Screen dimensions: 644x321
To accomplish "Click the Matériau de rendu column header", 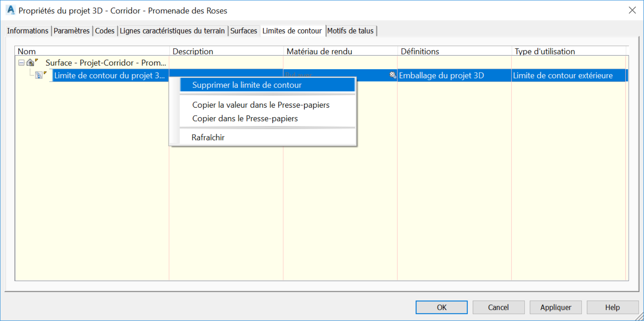I will click(x=340, y=51).
